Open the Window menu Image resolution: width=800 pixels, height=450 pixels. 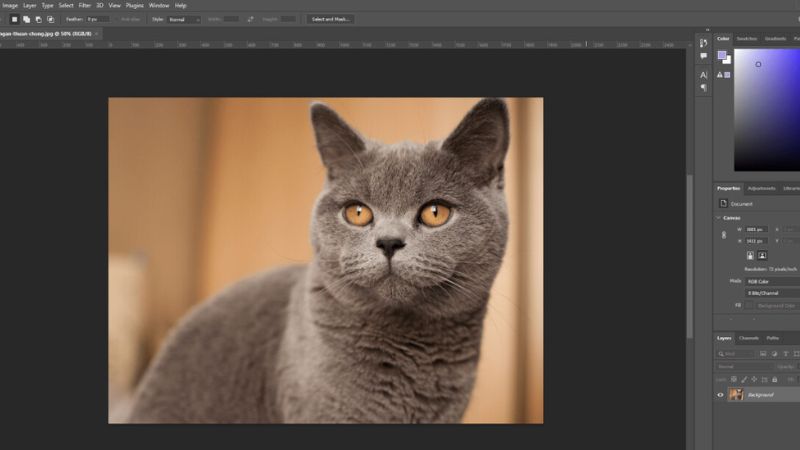point(159,6)
